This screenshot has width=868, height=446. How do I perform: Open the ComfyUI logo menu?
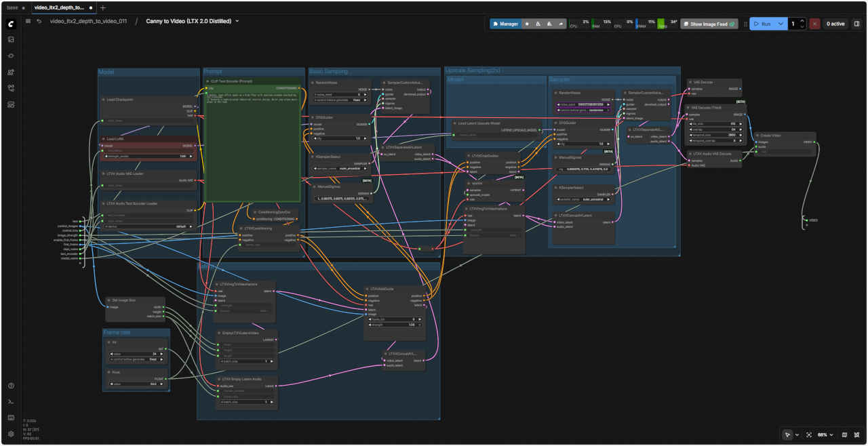click(11, 24)
